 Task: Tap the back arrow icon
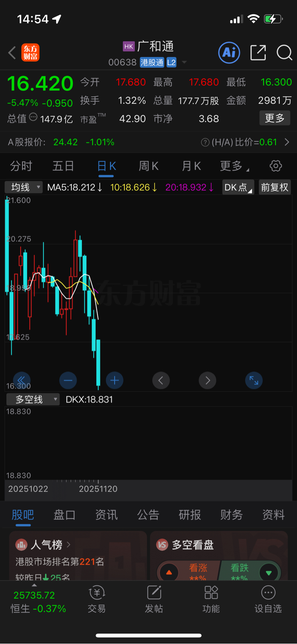click(12, 53)
